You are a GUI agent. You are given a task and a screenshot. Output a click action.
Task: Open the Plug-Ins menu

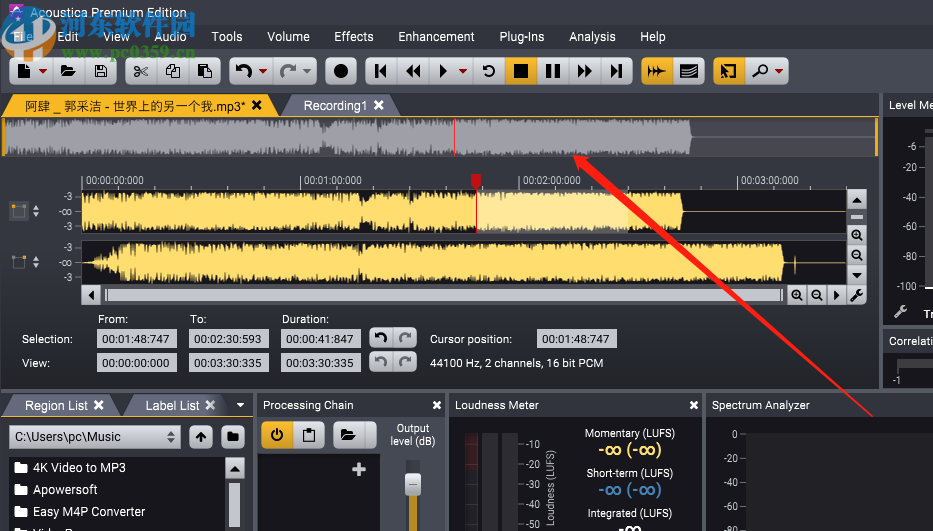tap(522, 37)
